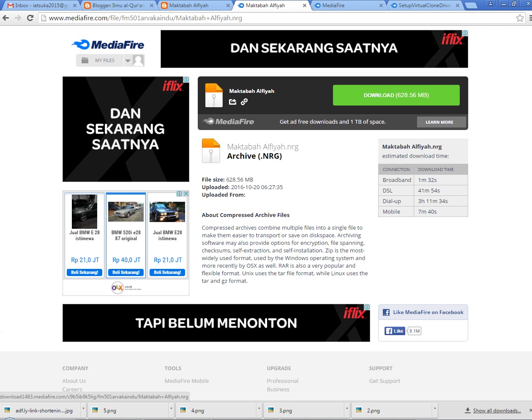The width and height of the screenshot is (532, 420).
Task: Click the zip file icon in download box
Action: 214,95
